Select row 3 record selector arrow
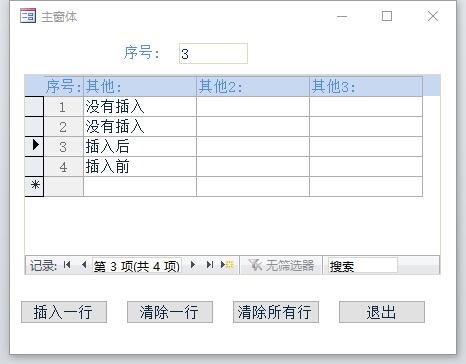Screen dimensions: 466x364 34,146
